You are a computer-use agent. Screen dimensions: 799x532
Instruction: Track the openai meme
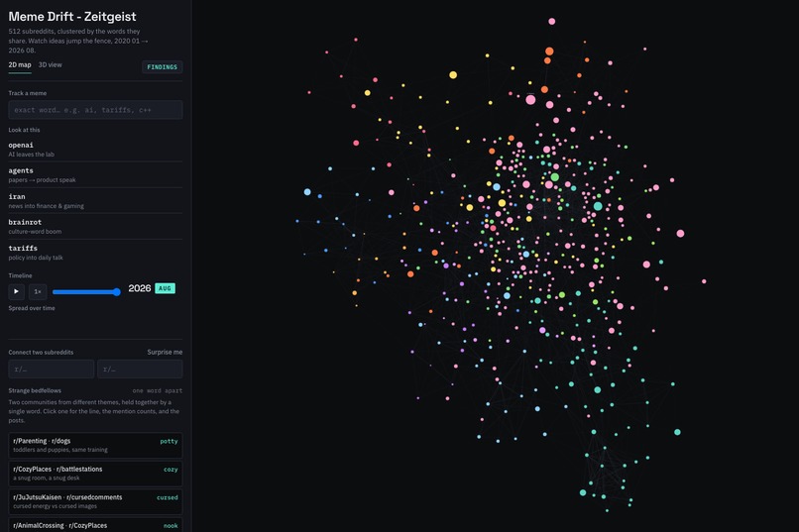coord(95,149)
